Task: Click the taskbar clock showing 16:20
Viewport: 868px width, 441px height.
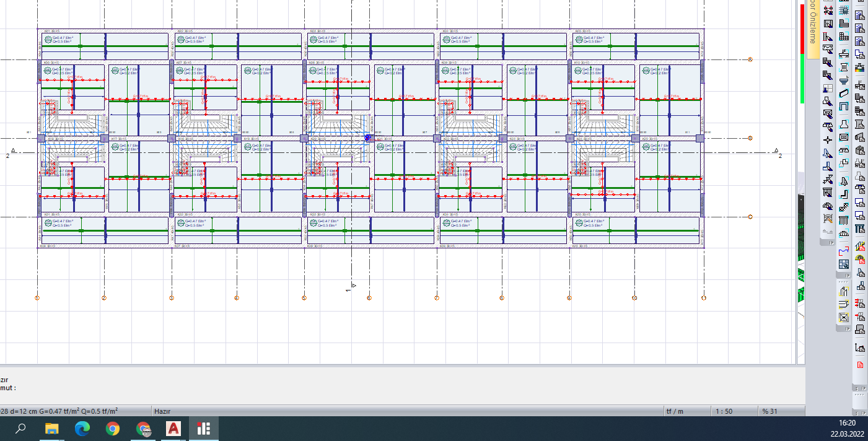Action: [x=847, y=423]
